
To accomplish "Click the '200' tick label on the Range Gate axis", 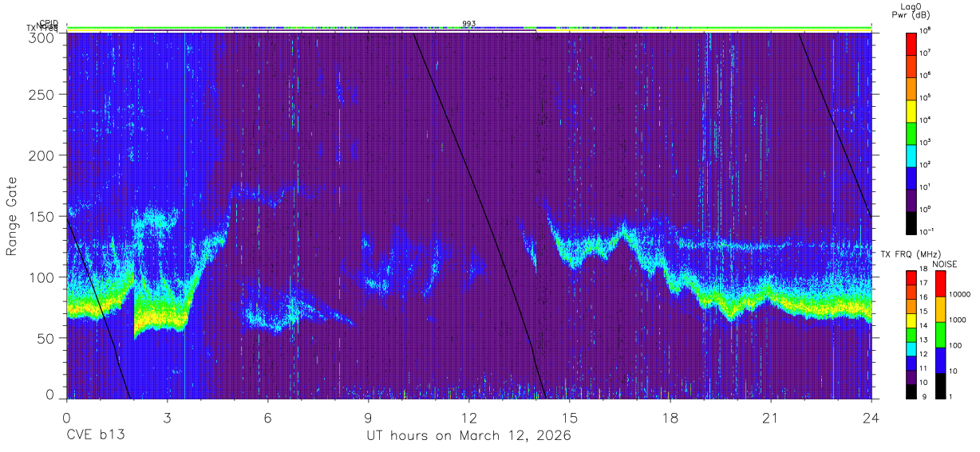I will click(x=43, y=155).
